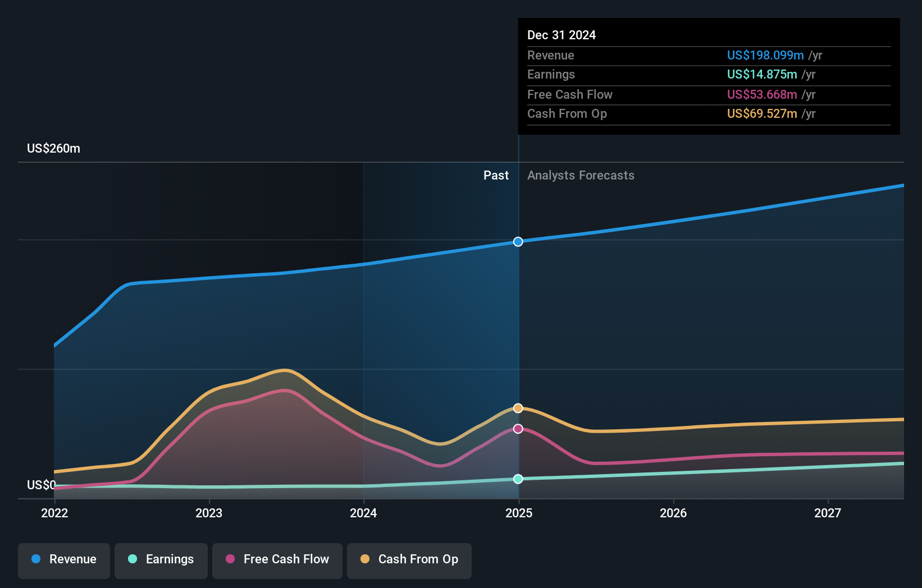Viewport: 922px width, 588px height.
Task: Click the US$14.875m earnings value
Action: (x=762, y=75)
